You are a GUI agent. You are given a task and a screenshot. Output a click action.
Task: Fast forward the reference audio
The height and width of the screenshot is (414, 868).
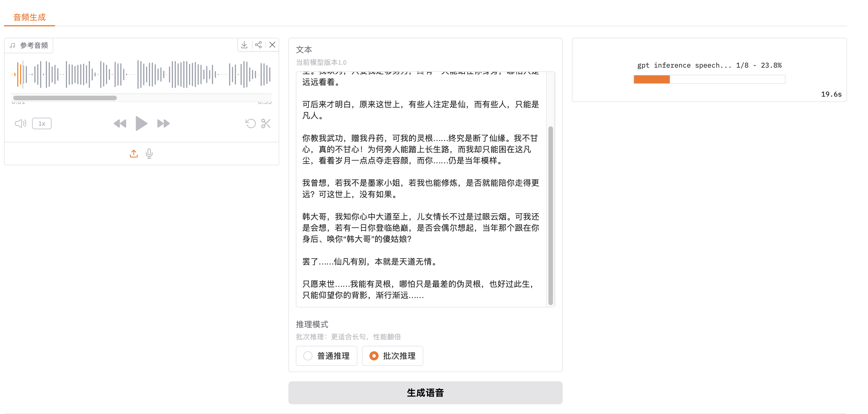[164, 123]
